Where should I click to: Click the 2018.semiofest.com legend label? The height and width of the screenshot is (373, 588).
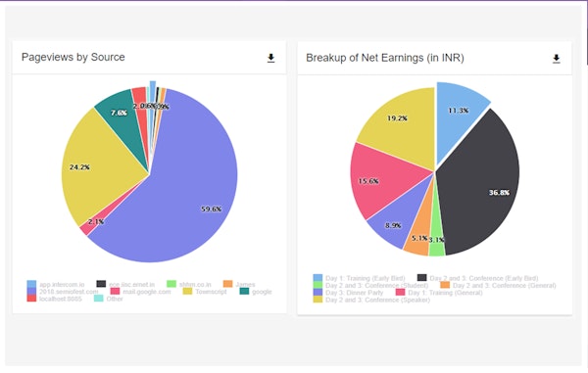click(x=69, y=292)
